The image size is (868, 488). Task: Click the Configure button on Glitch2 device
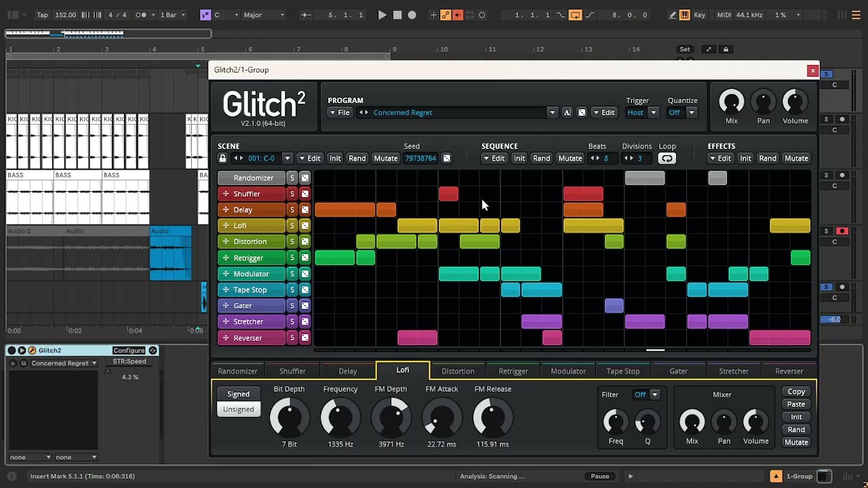(x=129, y=350)
